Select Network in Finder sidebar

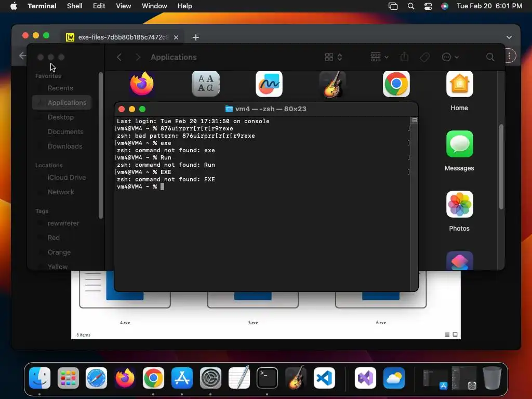61,192
